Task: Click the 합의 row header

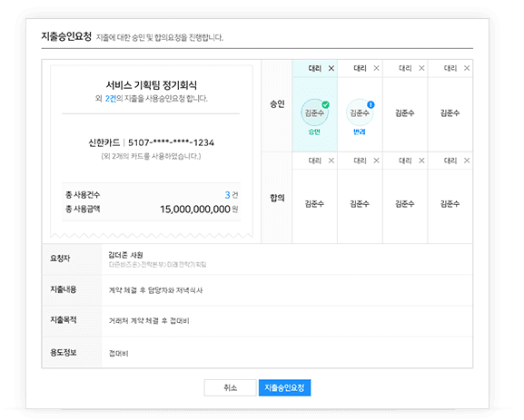Action: click(277, 198)
